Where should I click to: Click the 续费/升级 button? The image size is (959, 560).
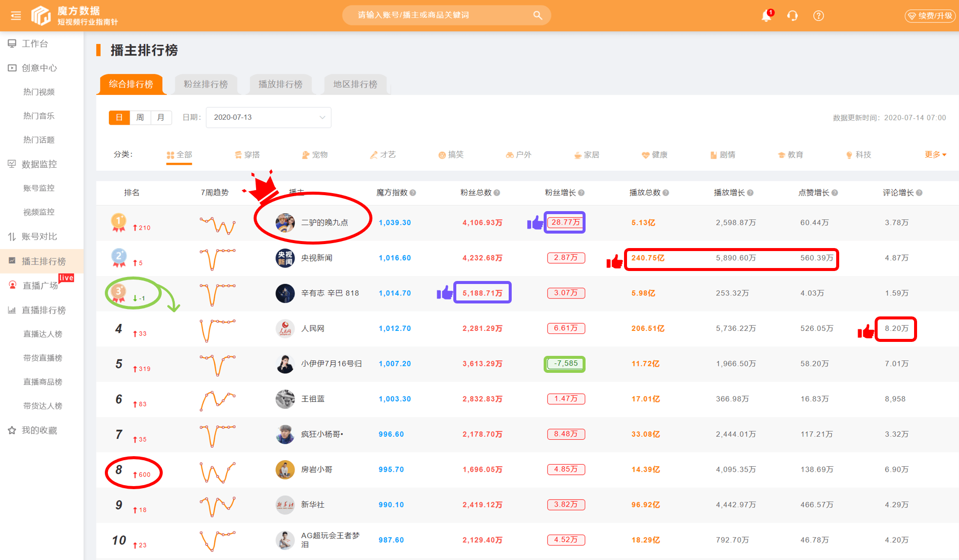pos(930,15)
